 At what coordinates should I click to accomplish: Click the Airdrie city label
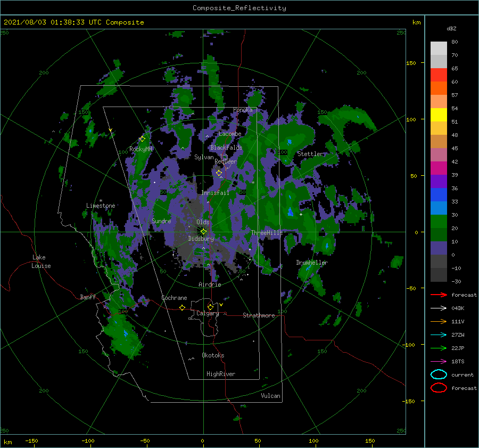(x=210, y=284)
